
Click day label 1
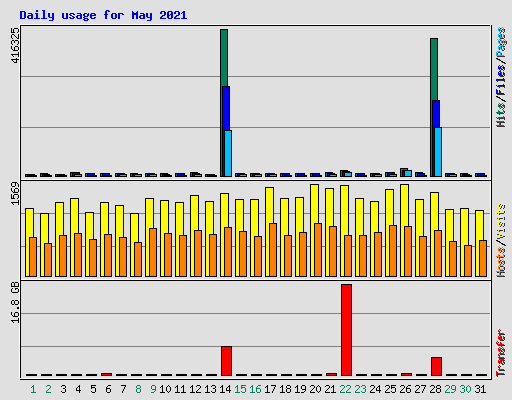point(33,389)
